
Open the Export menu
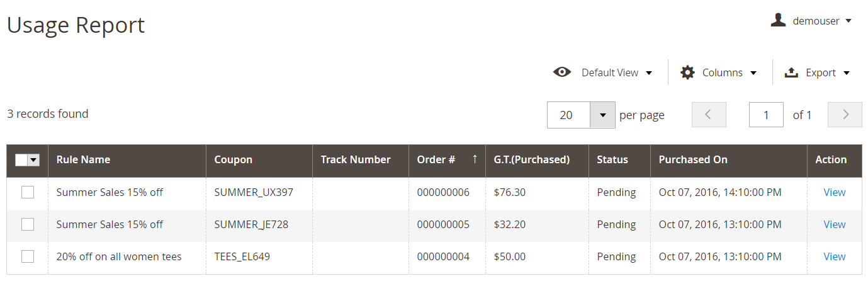817,72
